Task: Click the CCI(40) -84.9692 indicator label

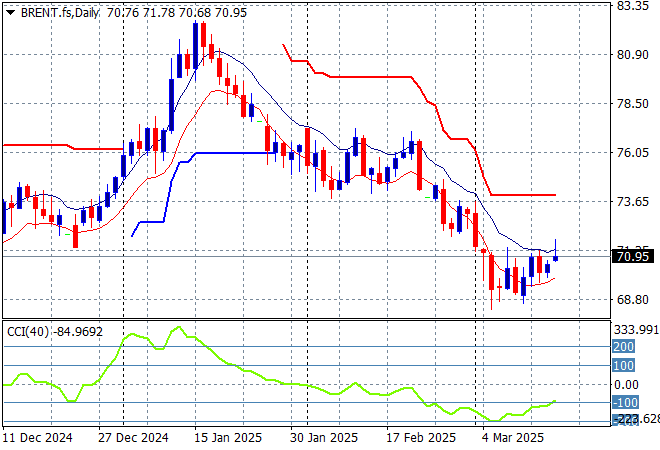Action: (55, 332)
